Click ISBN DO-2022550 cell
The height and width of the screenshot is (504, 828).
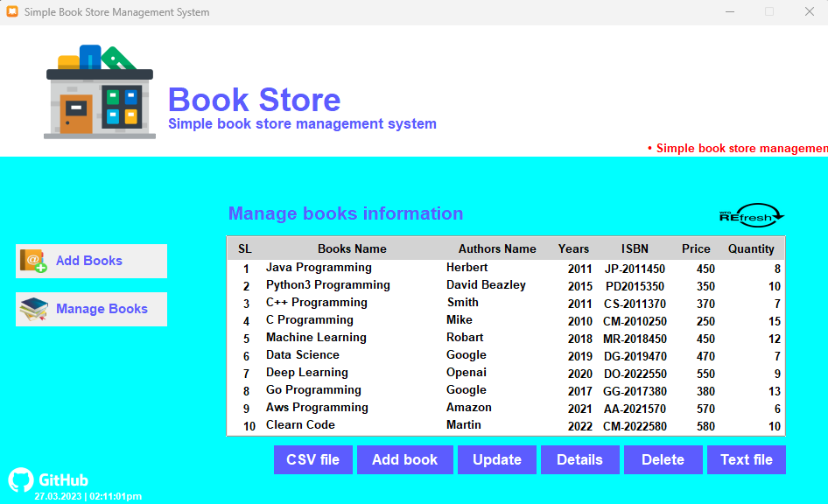tap(635, 374)
